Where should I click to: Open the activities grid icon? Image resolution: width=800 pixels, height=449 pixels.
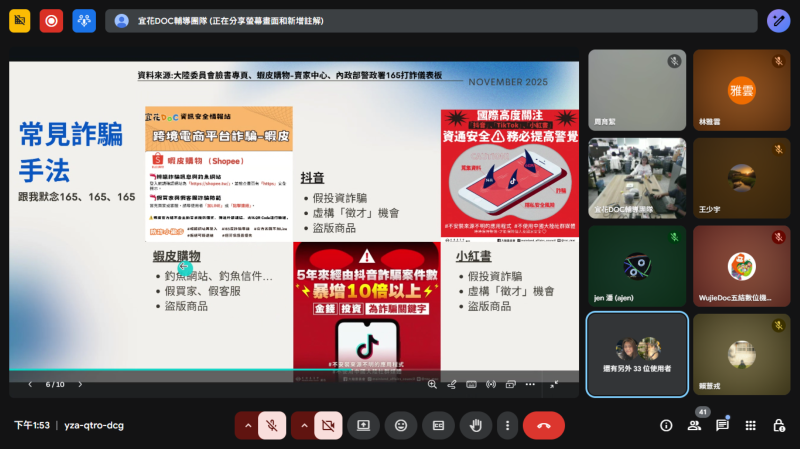pyautogui.click(x=751, y=425)
